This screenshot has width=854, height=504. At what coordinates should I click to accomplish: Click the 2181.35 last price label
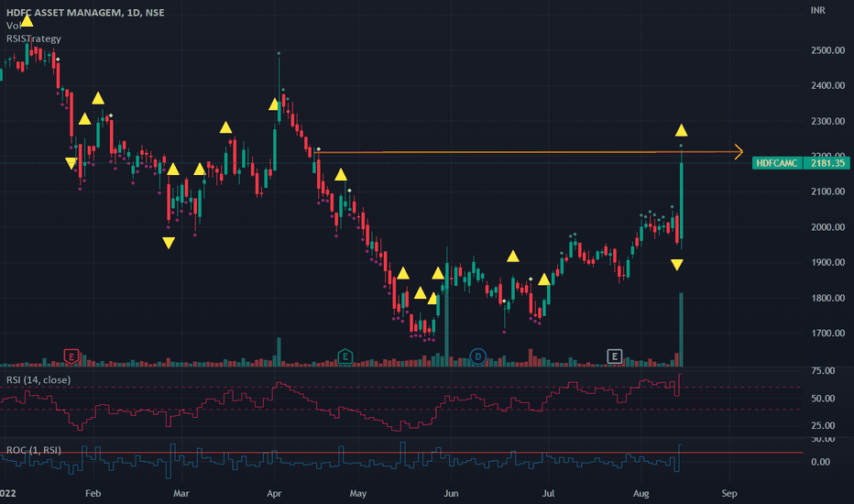[x=827, y=163]
